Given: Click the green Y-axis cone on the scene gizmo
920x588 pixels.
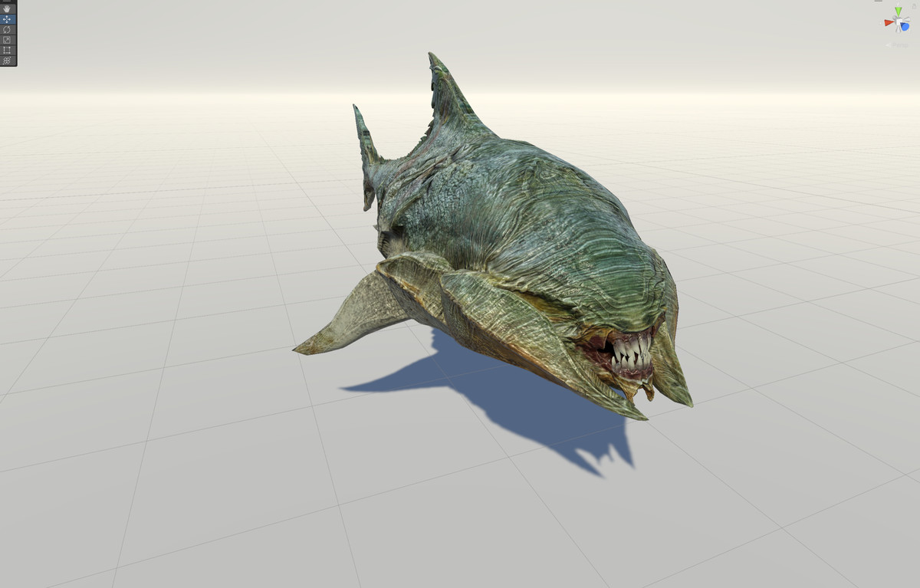Looking at the screenshot, I should (898, 10).
